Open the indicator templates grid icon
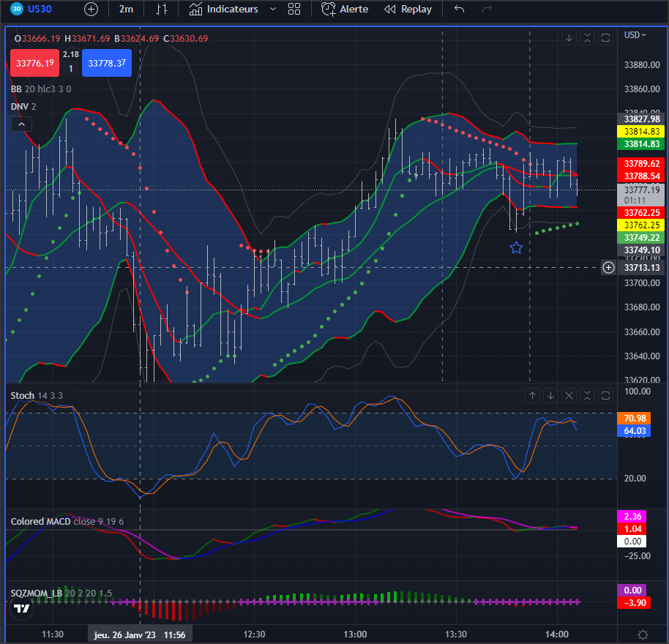The width and height of the screenshot is (669, 644). [294, 9]
